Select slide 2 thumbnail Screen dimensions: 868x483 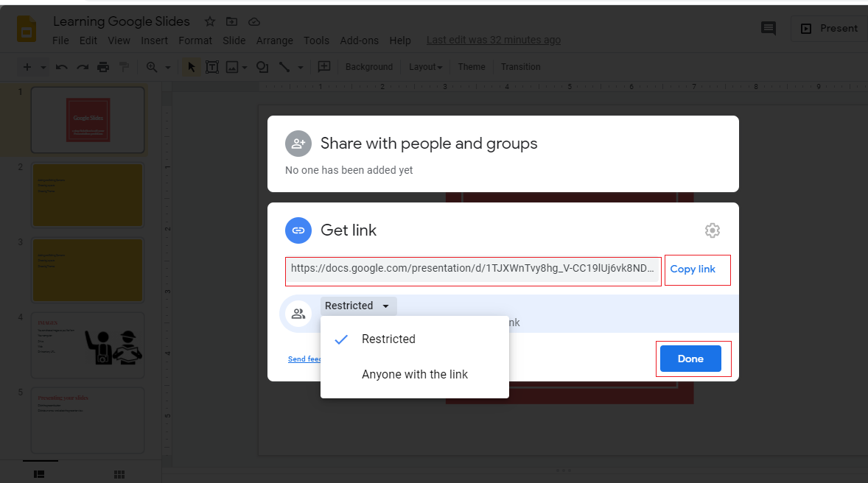(x=88, y=195)
